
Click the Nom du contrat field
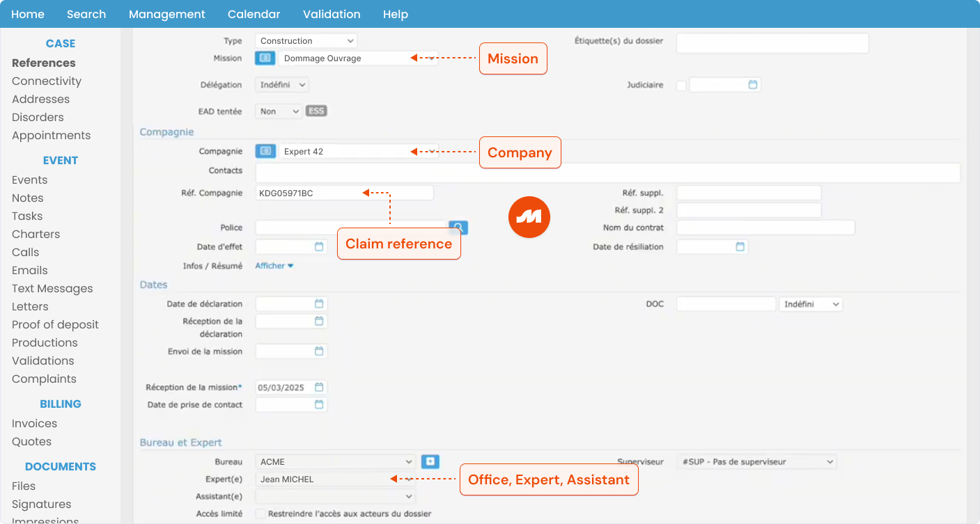[x=765, y=228]
